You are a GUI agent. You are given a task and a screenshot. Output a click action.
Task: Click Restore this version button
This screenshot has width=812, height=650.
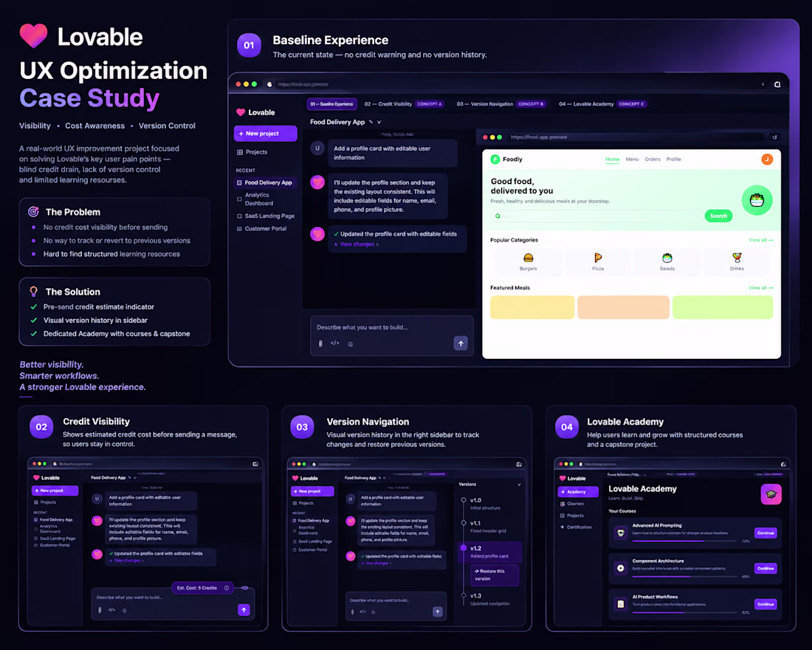coord(494,575)
